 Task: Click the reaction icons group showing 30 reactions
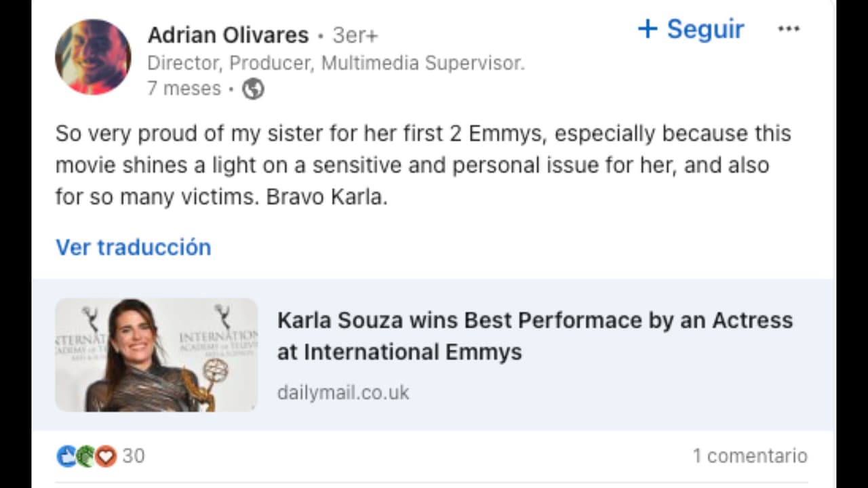[85, 456]
